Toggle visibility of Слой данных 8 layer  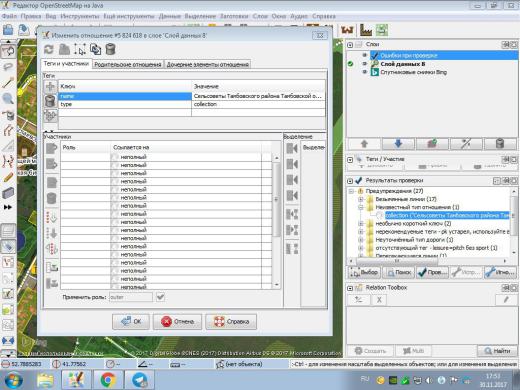coord(364,64)
